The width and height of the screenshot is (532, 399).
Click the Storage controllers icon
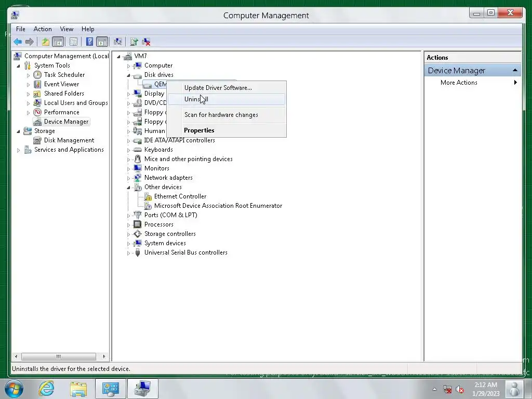[137, 234]
